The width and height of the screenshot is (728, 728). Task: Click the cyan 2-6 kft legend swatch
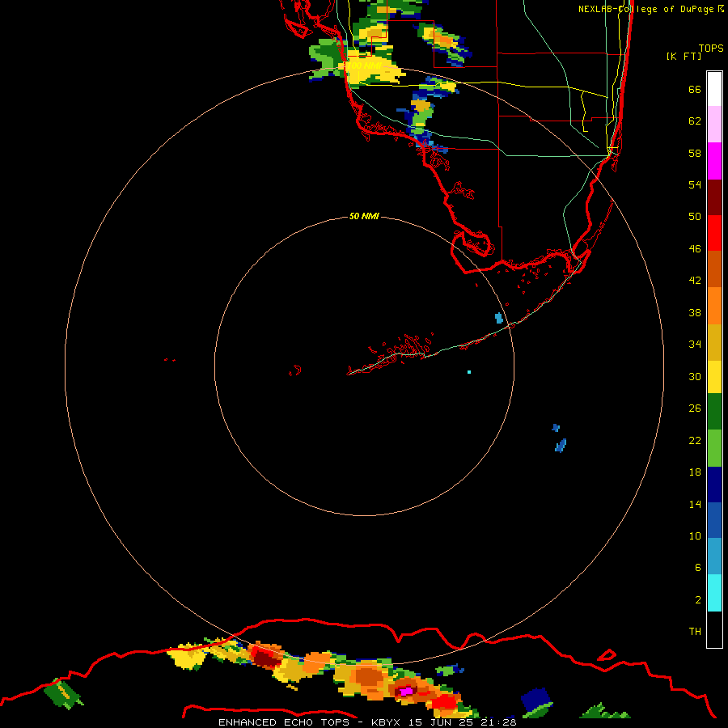tap(714, 593)
